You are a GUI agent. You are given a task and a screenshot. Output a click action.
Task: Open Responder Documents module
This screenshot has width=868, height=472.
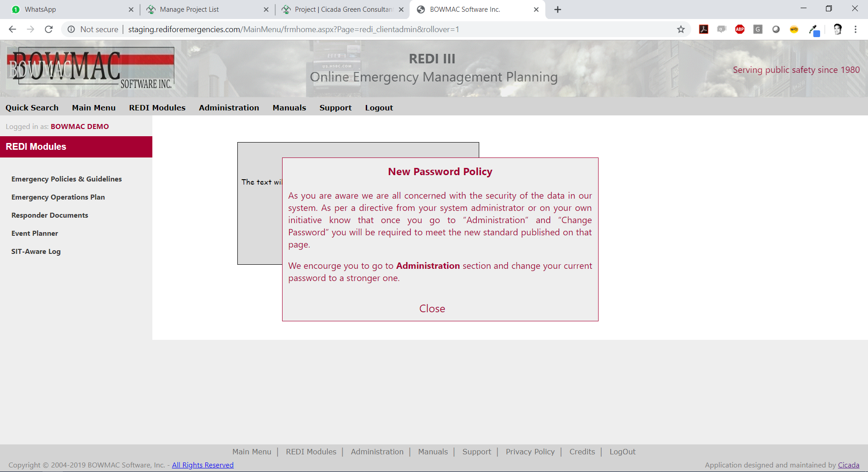pyautogui.click(x=50, y=215)
